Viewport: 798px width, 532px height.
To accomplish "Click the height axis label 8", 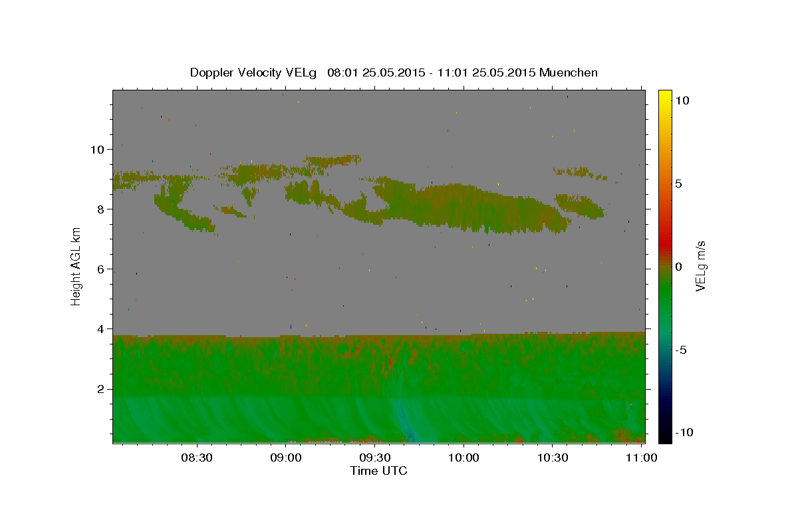I will click(x=100, y=209).
